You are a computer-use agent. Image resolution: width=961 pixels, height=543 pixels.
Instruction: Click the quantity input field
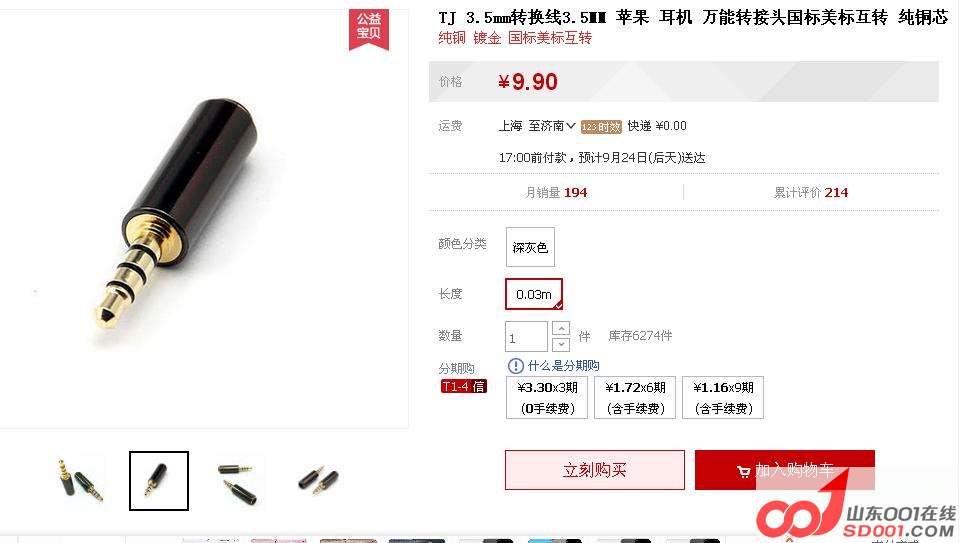tap(526, 336)
